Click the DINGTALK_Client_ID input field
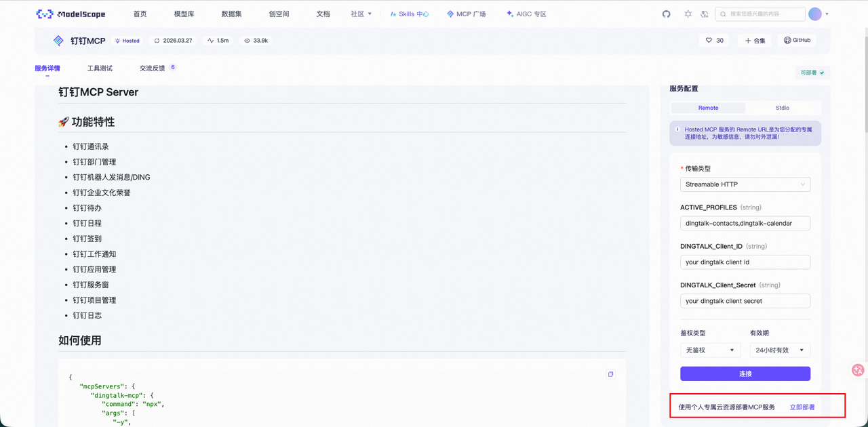 click(745, 262)
